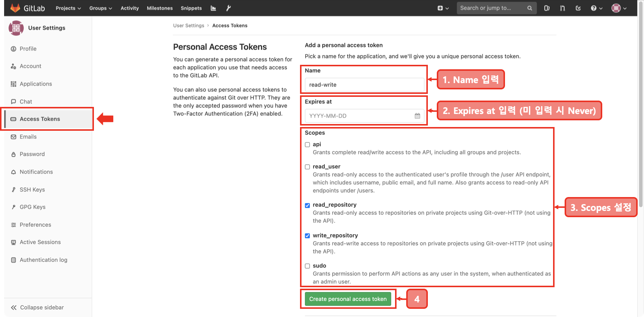Click the Chat bubble icon

click(x=13, y=102)
